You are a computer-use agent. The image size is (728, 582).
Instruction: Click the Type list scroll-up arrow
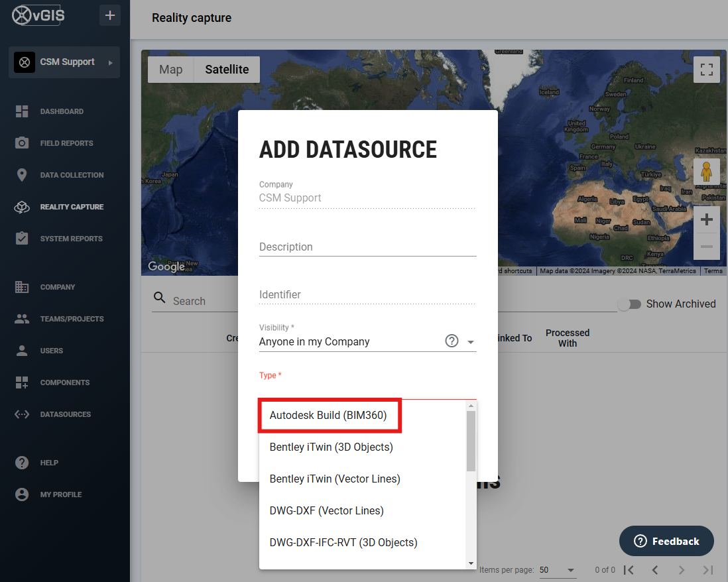[471, 406]
